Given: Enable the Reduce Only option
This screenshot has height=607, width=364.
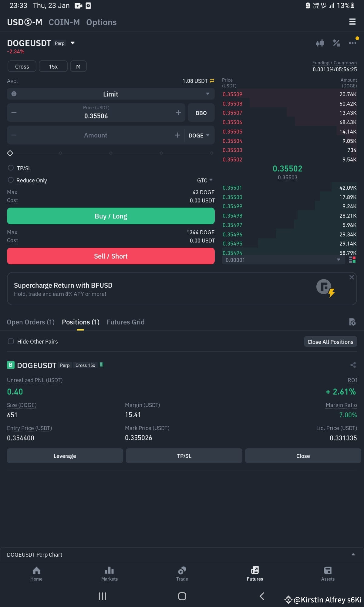Looking at the screenshot, I should (x=11, y=180).
